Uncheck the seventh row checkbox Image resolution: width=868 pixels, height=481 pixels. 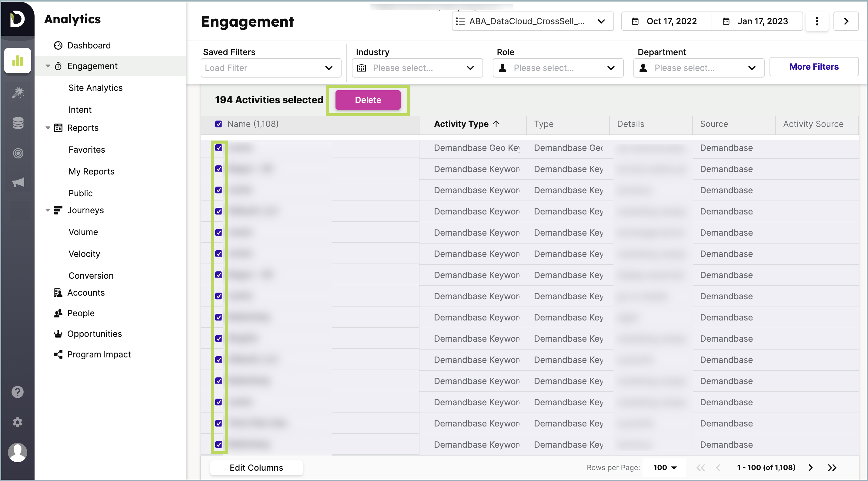pyautogui.click(x=219, y=275)
